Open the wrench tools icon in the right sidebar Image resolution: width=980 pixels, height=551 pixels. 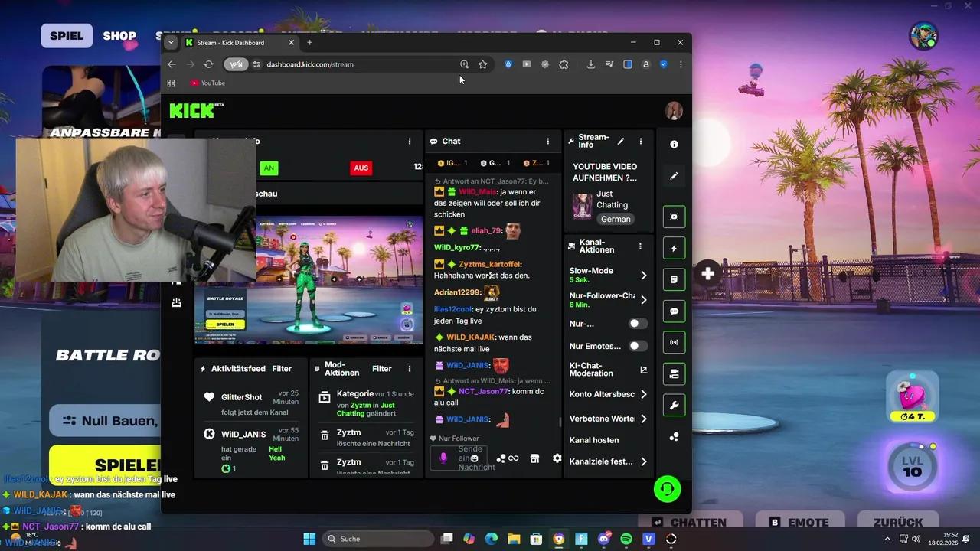pos(674,406)
